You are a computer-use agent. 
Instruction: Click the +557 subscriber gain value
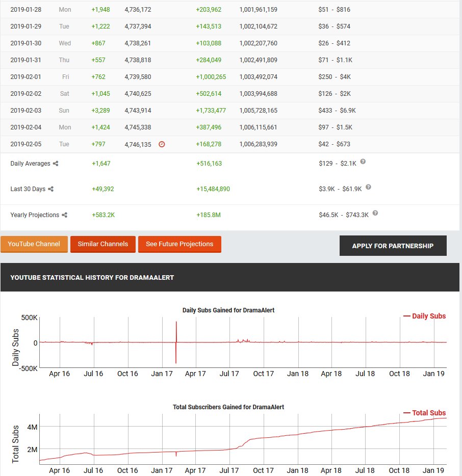tap(98, 60)
